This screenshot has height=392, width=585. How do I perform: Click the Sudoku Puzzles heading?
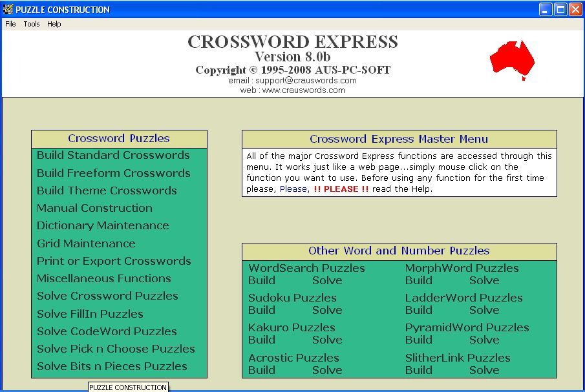(292, 298)
